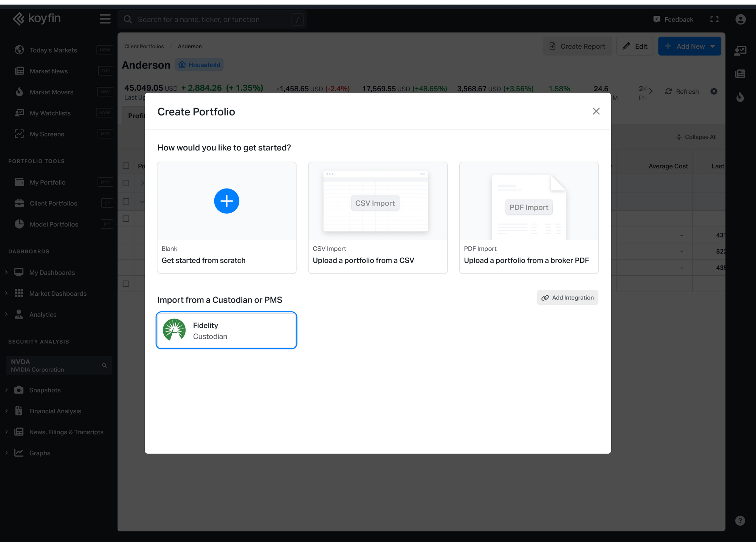Click the help question mark icon
756x542 pixels.
pos(740,520)
